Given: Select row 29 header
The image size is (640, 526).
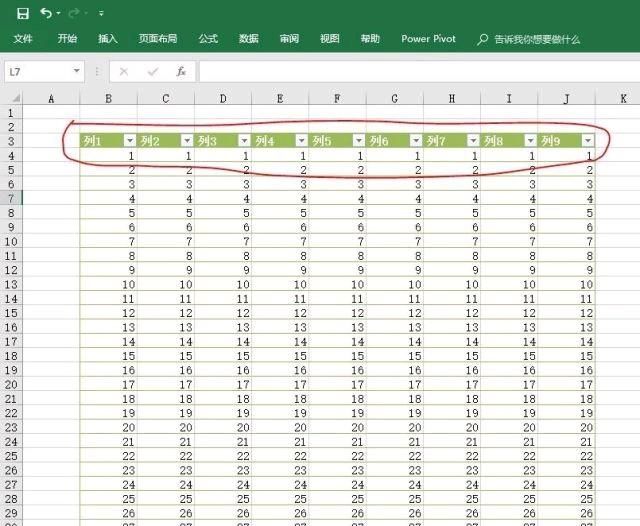Looking at the screenshot, I should coord(11,513).
